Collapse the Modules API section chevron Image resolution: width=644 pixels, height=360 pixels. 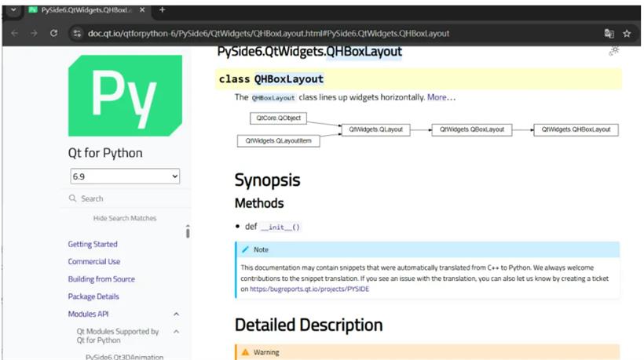(176, 314)
